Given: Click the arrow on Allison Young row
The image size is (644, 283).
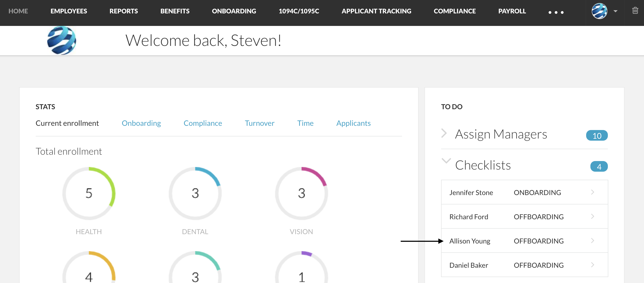Looking at the screenshot, I should point(593,241).
